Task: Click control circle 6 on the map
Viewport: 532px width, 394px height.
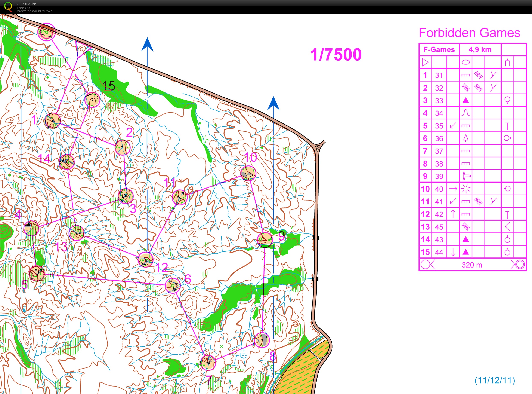Action: tap(173, 285)
